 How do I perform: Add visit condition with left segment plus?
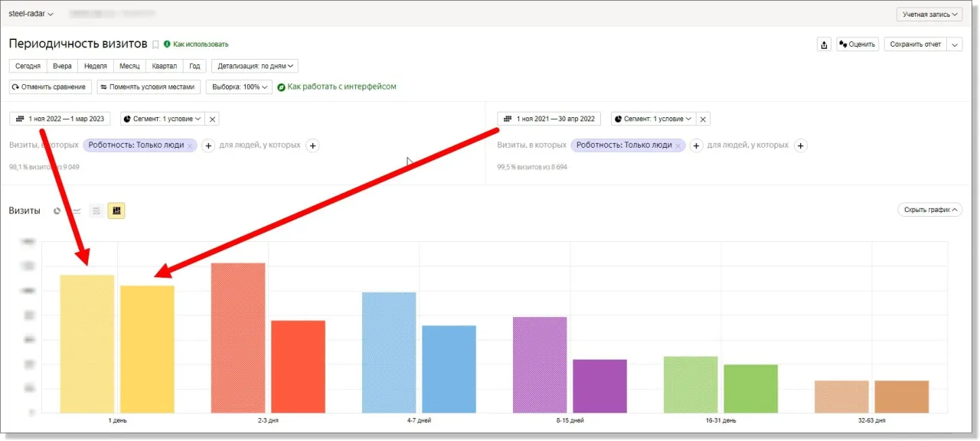208,145
